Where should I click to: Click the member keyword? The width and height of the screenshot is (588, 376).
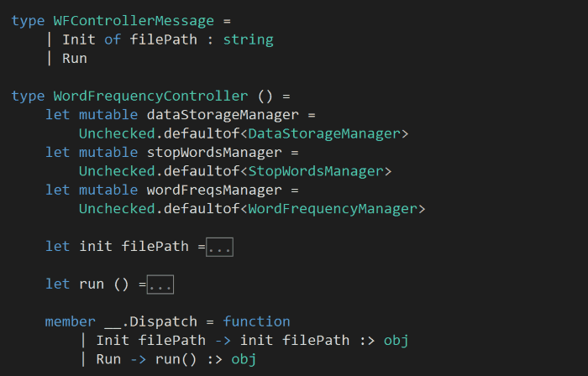[71, 321]
